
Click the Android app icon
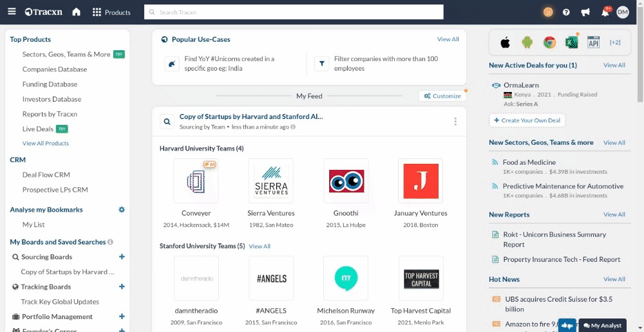pos(527,42)
